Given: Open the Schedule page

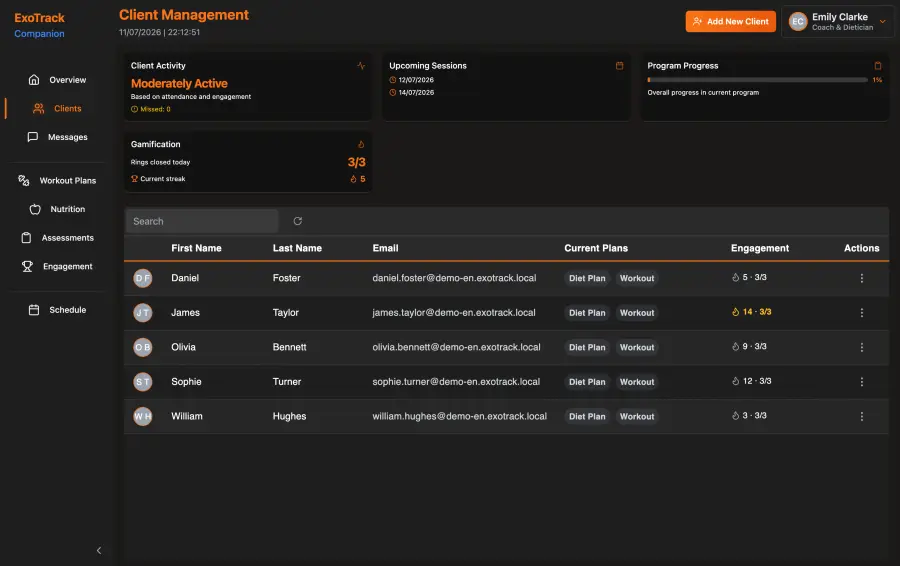Looking at the screenshot, I should pos(57,310).
